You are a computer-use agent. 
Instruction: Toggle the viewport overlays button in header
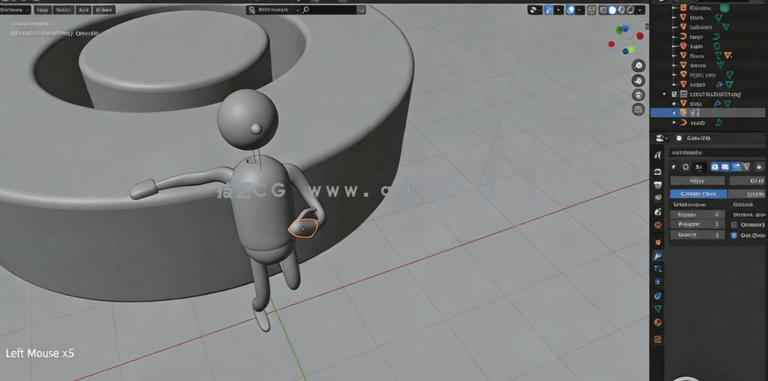(570, 10)
